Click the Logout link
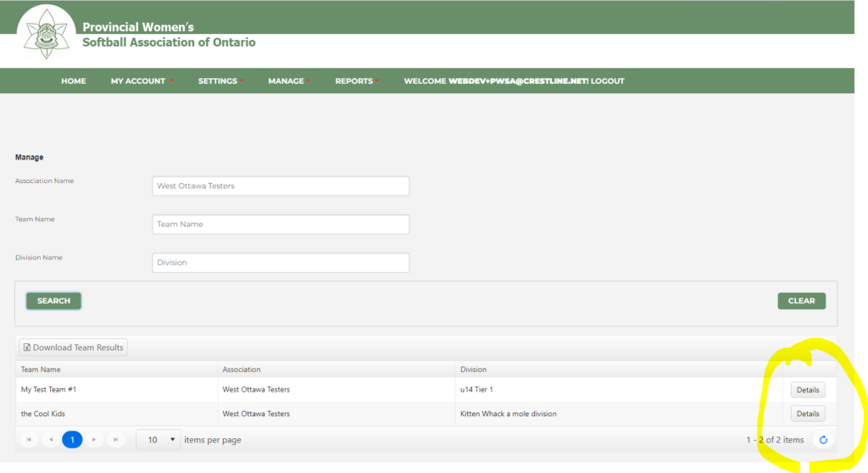Viewport: 868px width, 473px height. [607, 81]
